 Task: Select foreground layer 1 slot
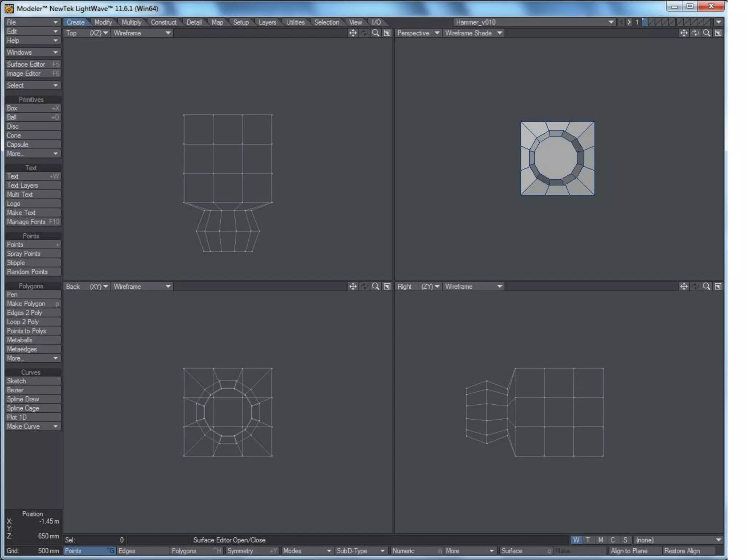pos(645,22)
